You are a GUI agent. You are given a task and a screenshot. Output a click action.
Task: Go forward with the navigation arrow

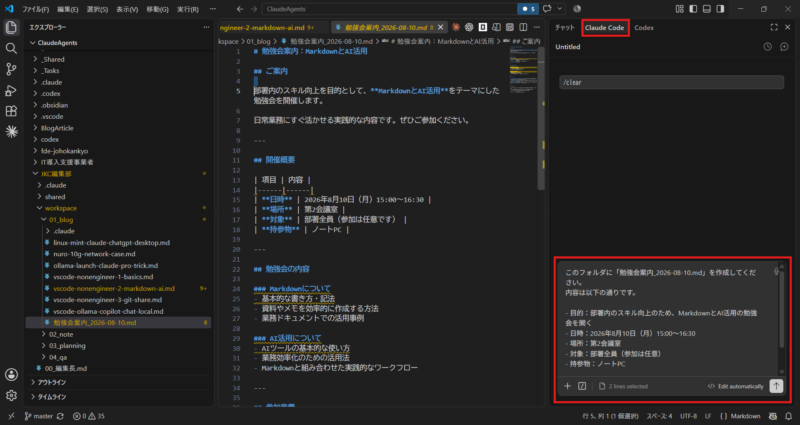pyautogui.click(x=254, y=9)
